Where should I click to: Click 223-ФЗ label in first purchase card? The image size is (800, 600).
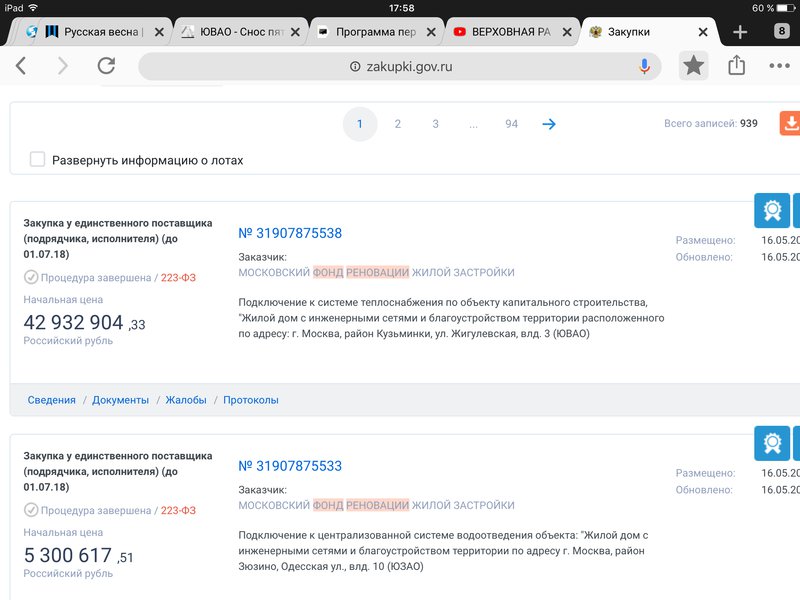pos(178,278)
